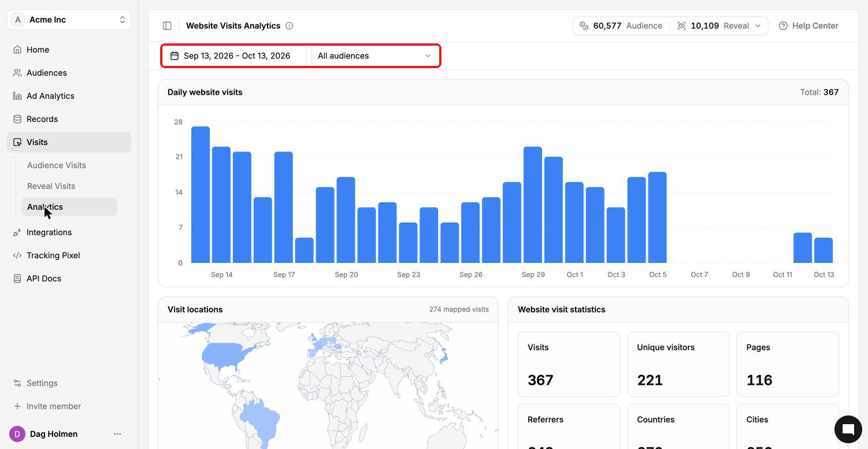Click the Help Center question icon
Image resolution: width=868 pixels, height=449 pixels.
click(783, 25)
